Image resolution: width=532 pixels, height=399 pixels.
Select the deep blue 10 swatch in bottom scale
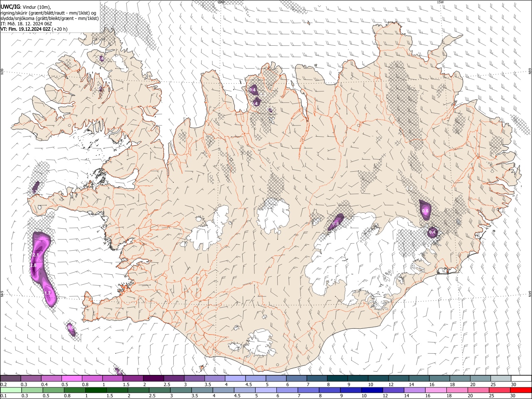coord(372,390)
